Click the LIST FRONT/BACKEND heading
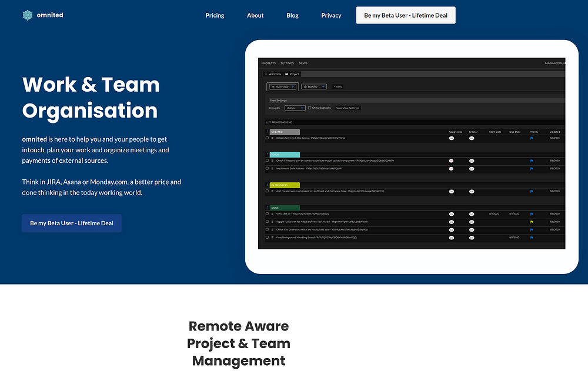The height and width of the screenshot is (371, 588). [x=279, y=122]
